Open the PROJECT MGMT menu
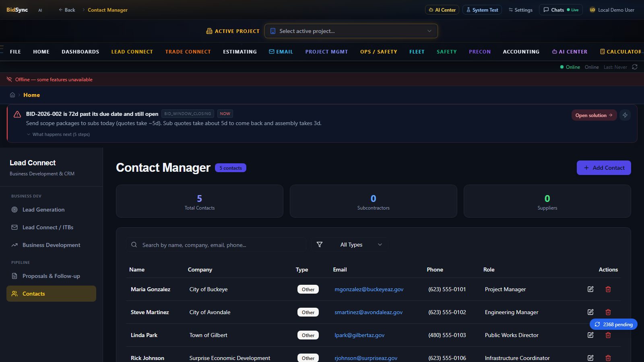The width and height of the screenshot is (644, 362). click(x=326, y=51)
